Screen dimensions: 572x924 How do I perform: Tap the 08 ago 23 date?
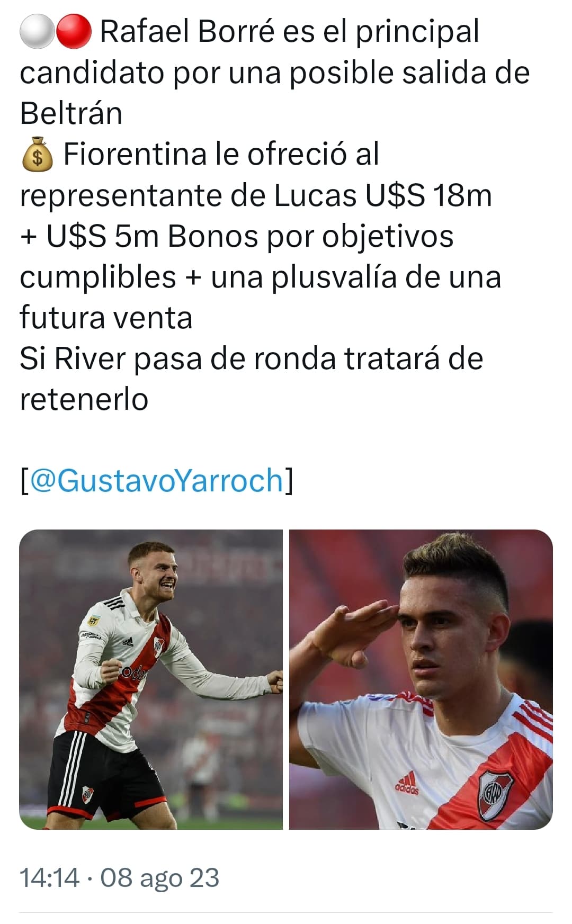coord(160,877)
